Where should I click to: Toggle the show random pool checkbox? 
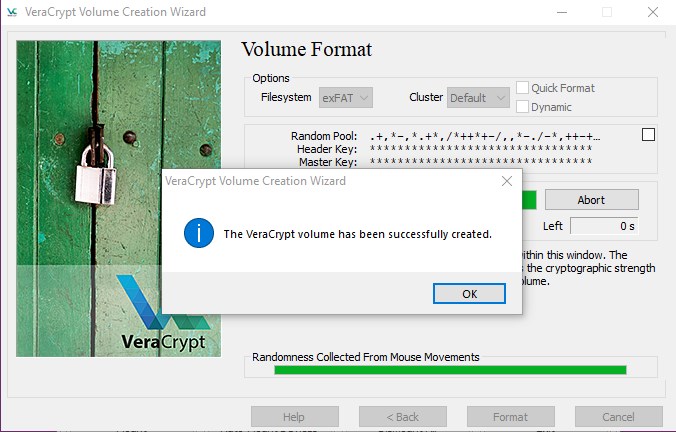tap(648, 135)
